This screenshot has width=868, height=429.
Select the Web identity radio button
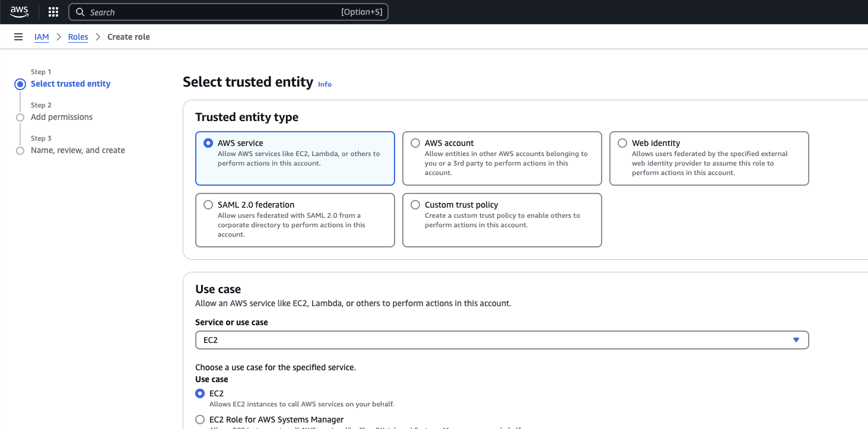(622, 143)
